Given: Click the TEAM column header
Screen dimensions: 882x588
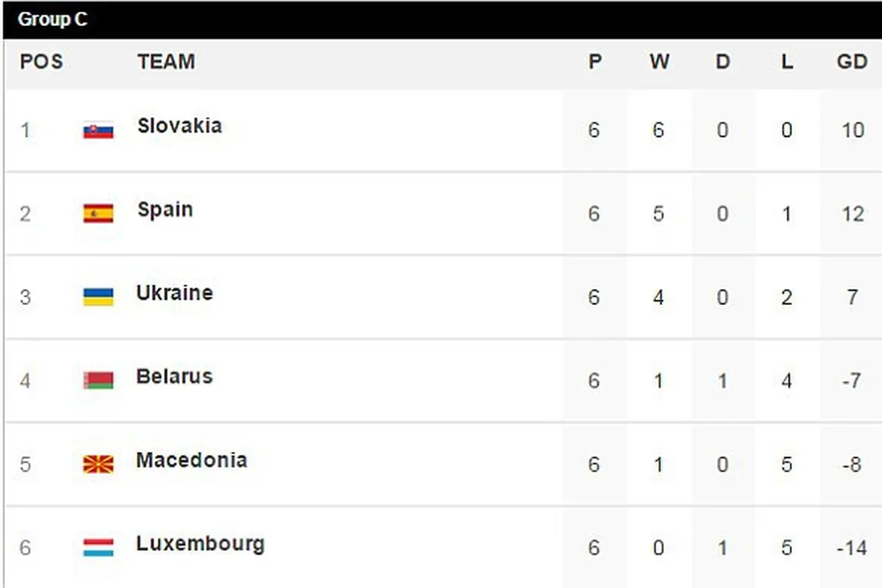Looking at the screenshot, I should [x=166, y=62].
